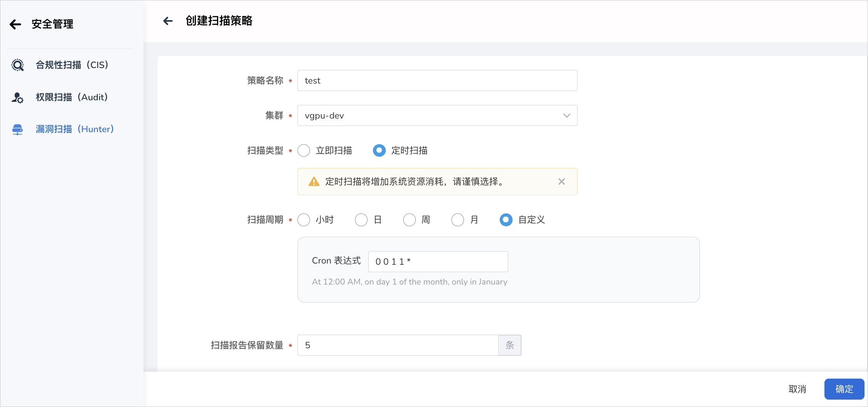Click the 策略名称 input field
Screen dimensions: 868x407
point(437,80)
